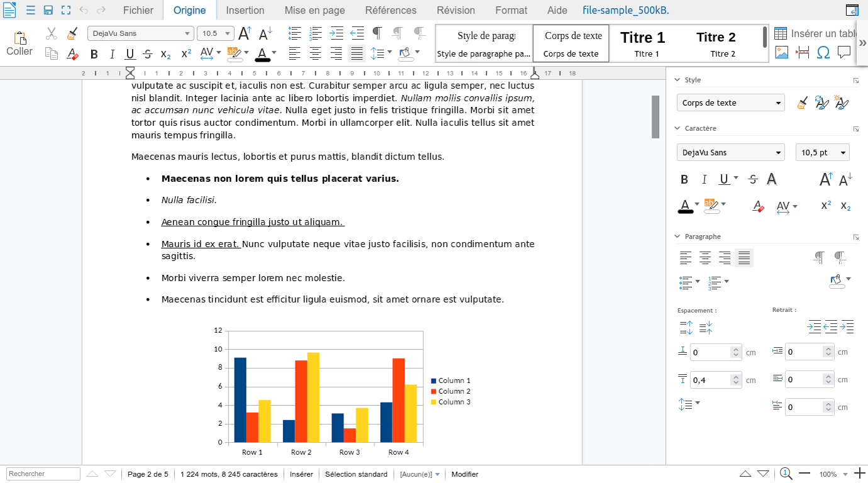Create new style from selection in sidebar
Screen dimensions: 868x483
pyautogui.click(x=842, y=103)
